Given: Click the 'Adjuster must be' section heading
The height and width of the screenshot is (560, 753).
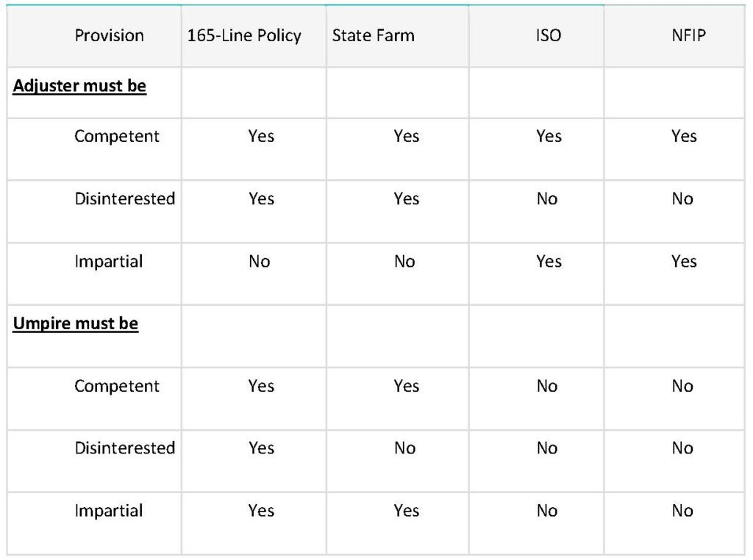Looking at the screenshot, I should pyautogui.click(x=79, y=86).
